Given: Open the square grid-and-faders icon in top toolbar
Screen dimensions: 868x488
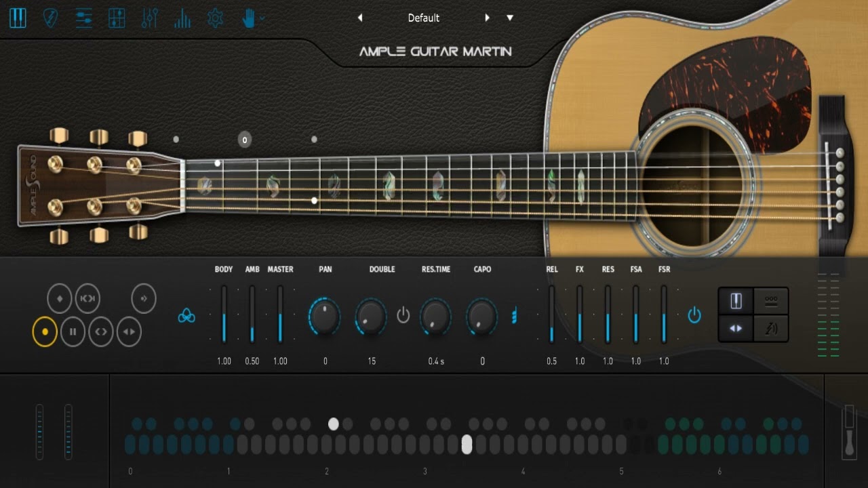Looking at the screenshot, I should 117,18.
